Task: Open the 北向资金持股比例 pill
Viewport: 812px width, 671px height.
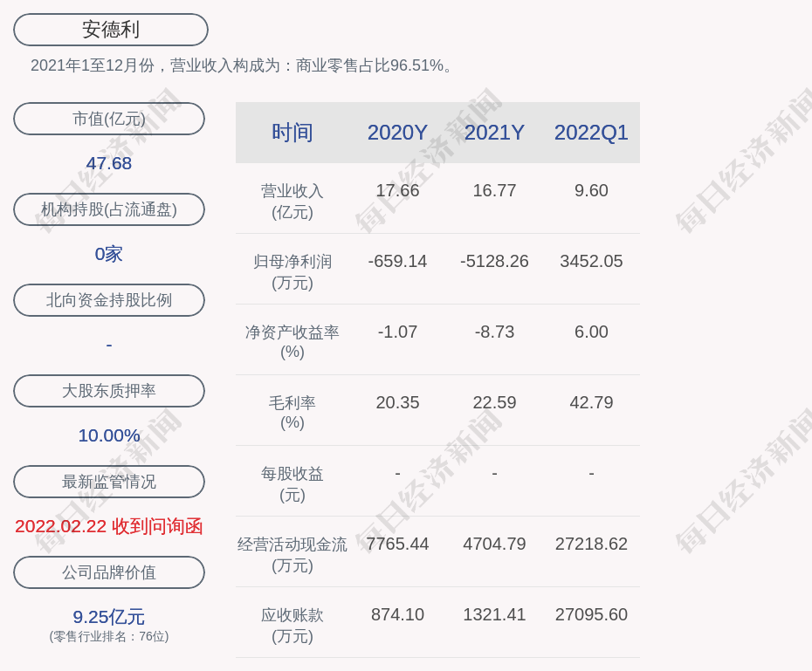Action: pos(109,300)
